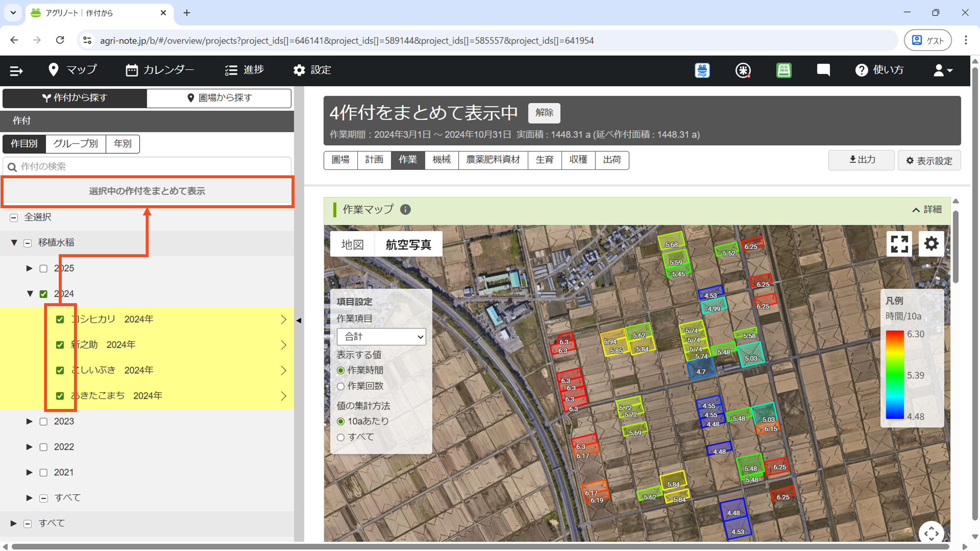Select the 10aあたり radio button
980x551 pixels.
[x=341, y=422]
